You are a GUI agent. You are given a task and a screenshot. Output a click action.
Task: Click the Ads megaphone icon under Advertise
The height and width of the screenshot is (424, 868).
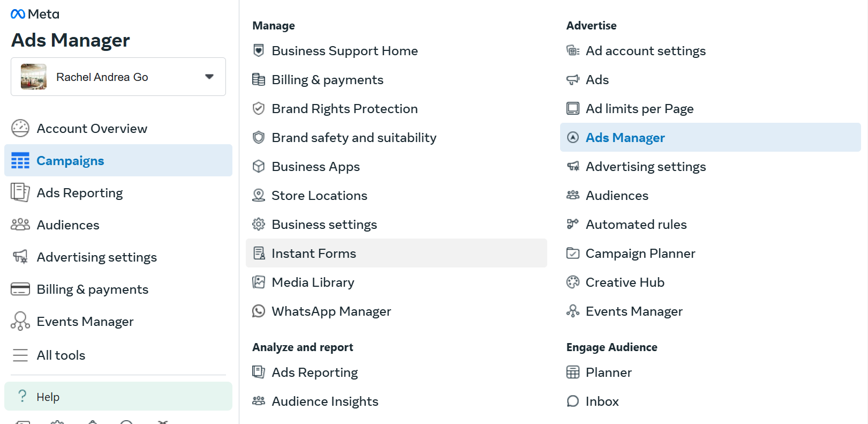tap(573, 79)
